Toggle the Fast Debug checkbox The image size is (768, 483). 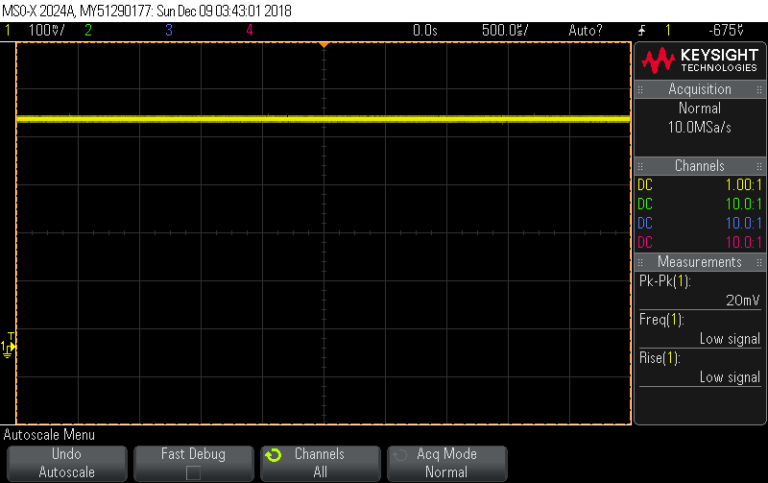tap(193, 473)
